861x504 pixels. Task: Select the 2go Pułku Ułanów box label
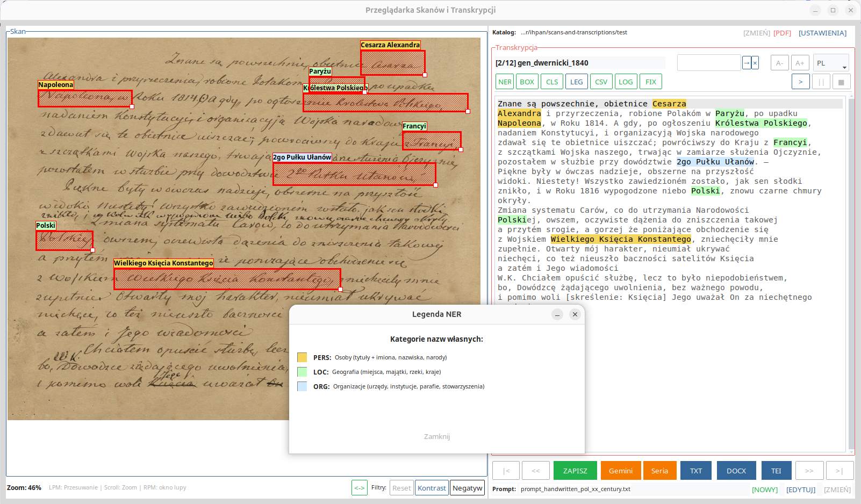[302, 157]
